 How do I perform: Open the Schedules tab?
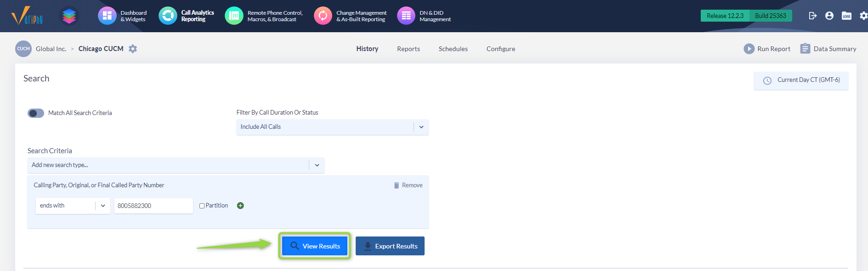(453, 49)
